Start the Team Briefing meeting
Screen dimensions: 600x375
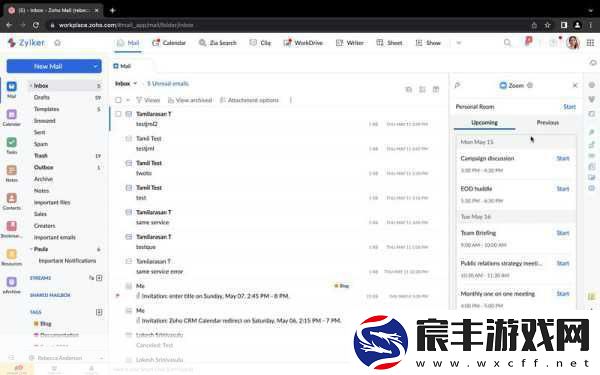563,233
